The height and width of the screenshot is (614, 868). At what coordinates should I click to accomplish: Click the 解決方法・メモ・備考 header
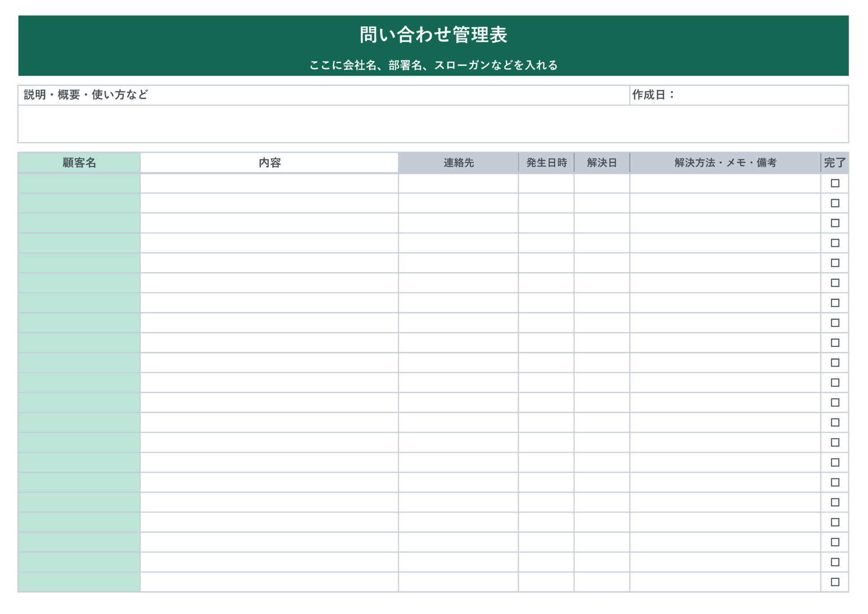coord(725,163)
